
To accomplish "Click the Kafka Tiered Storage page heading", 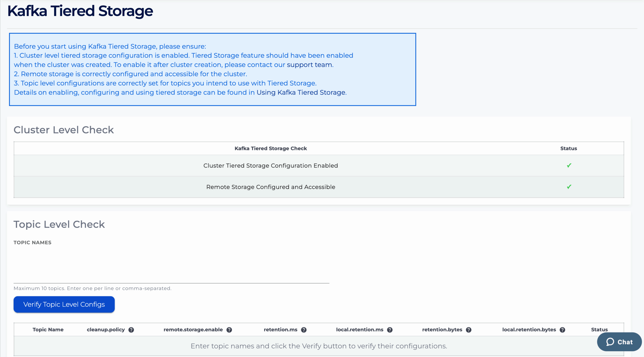I will 80,11.
